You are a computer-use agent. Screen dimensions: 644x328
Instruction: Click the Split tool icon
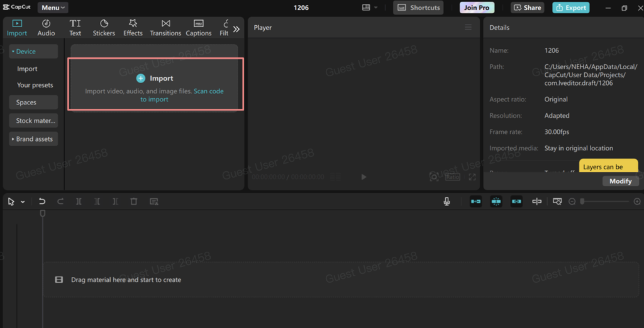tap(79, 201)
